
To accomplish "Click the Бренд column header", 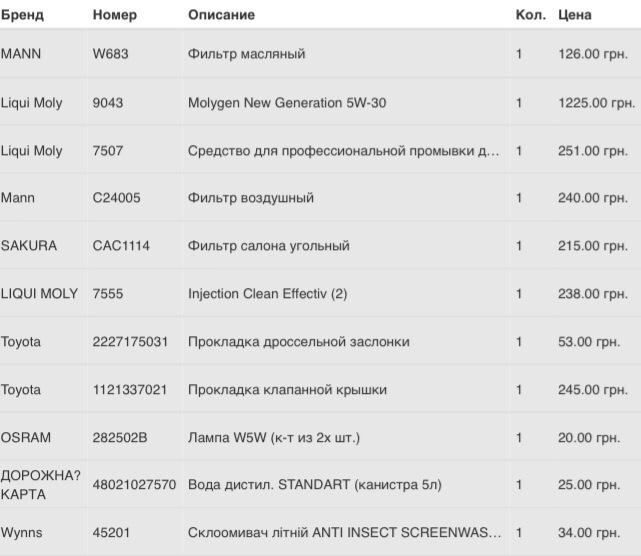I will click(x=23, y=15).
